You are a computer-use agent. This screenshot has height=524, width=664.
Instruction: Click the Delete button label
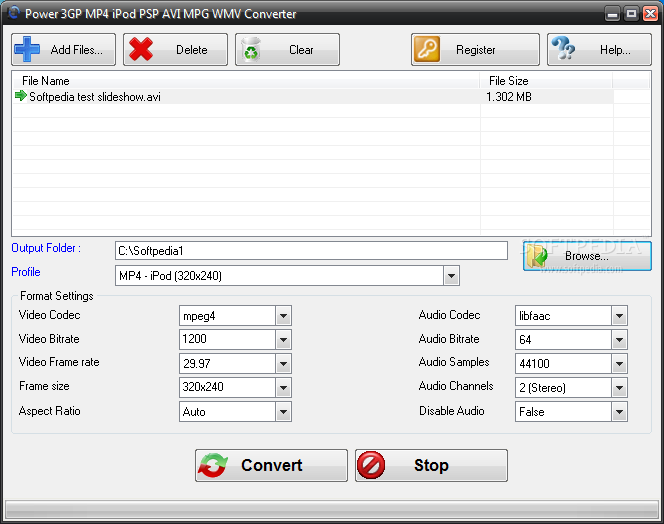(192, 50)
